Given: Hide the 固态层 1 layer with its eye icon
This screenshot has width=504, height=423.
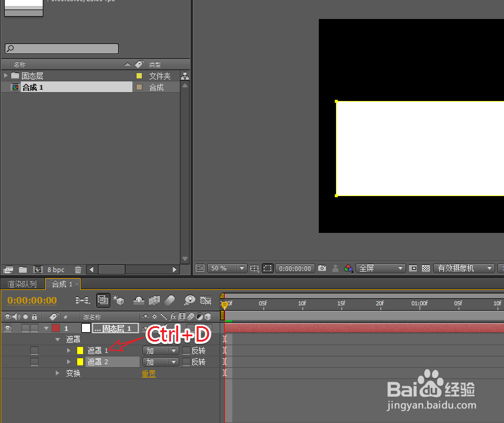Looking at the screenshot, I should (x=8, y=328).
